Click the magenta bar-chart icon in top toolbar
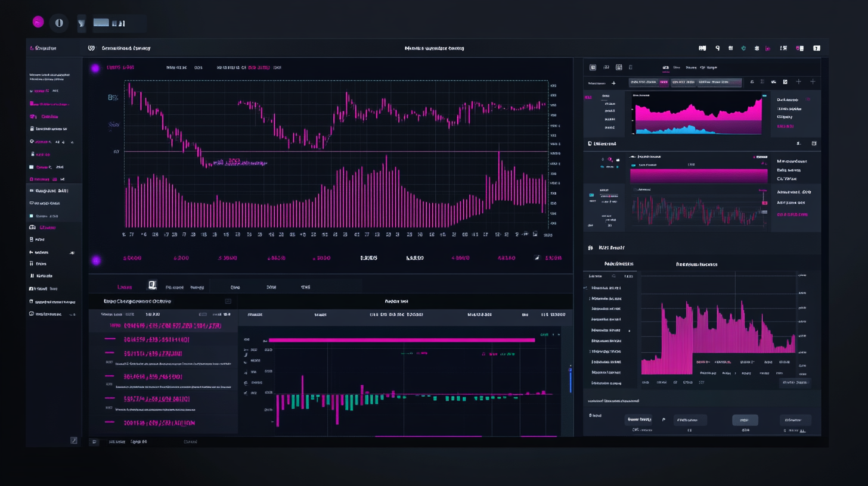Screen dimensions: 868x486 coord(768,48)
